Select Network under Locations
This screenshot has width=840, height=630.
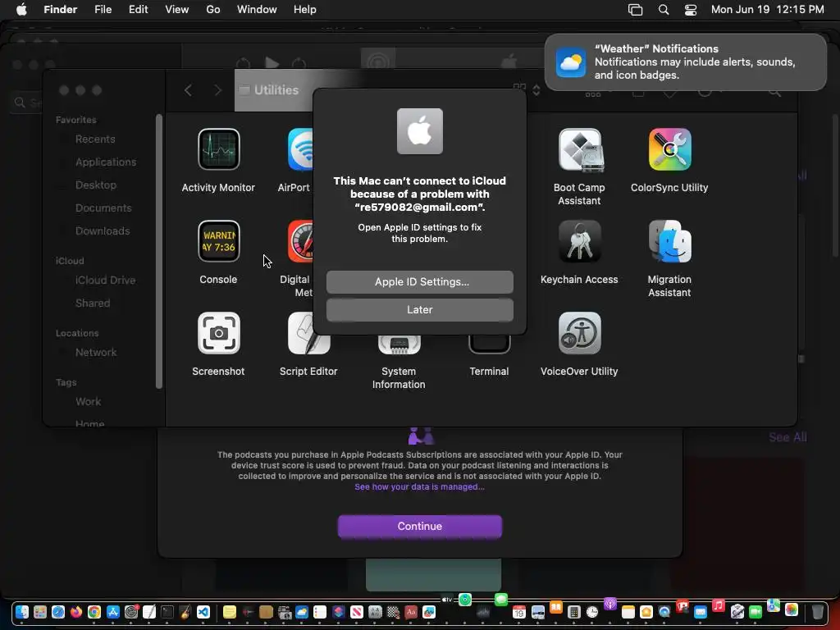point(96,353)
